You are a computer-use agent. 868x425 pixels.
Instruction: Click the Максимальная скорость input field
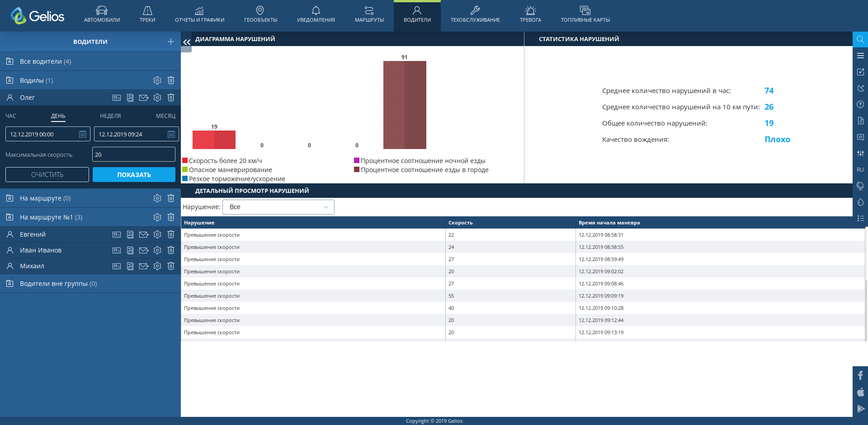click(134, 154)
